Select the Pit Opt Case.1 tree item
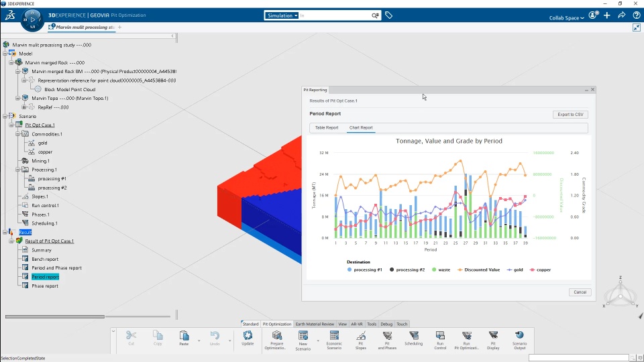The image size is (644, 362). pos(40,125)
